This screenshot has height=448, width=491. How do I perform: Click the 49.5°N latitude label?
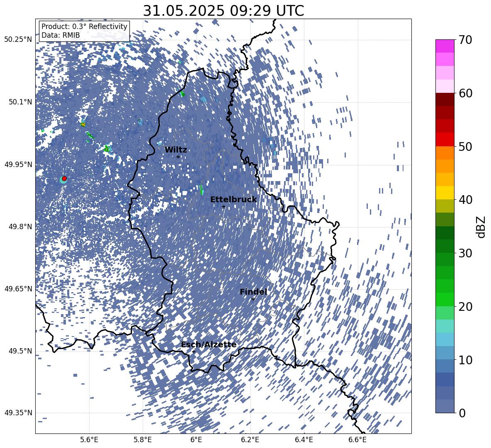20,351
